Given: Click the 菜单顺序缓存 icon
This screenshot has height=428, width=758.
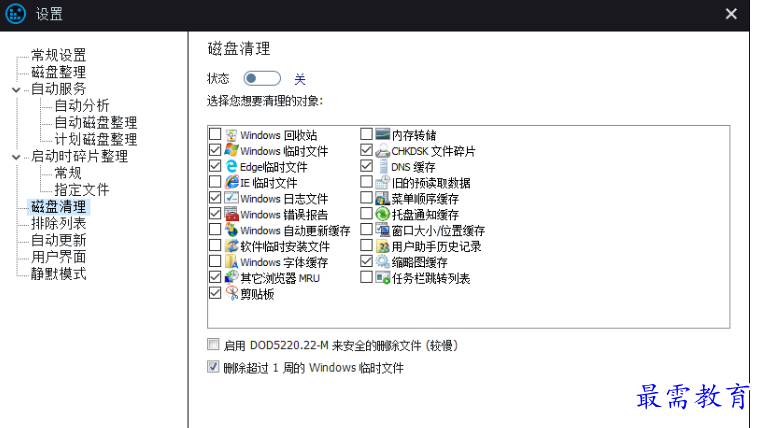Looking at the screenshot, I should click(382, 198).
